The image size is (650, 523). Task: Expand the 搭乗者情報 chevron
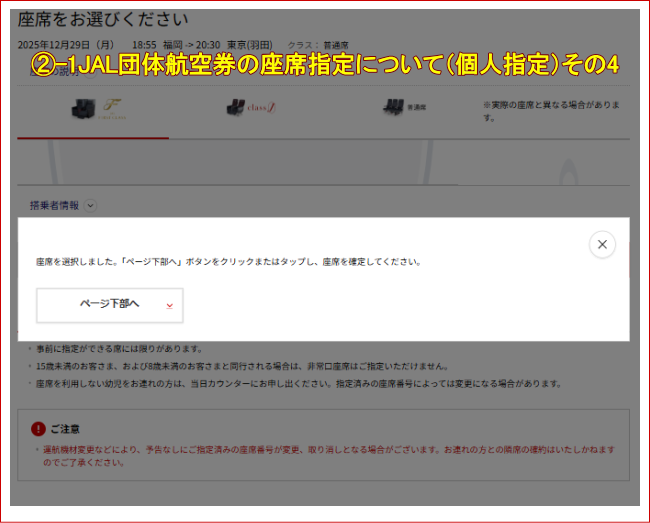tap(90, 206)
